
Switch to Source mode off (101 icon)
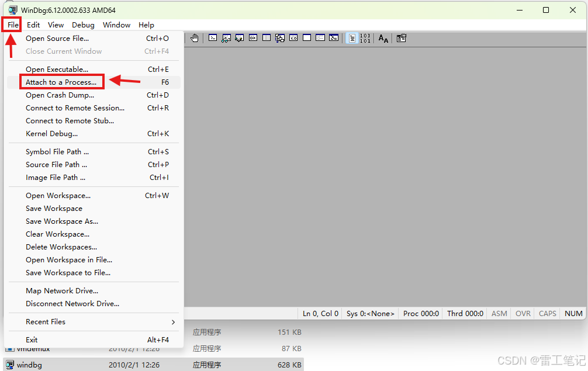click(365, 38)
